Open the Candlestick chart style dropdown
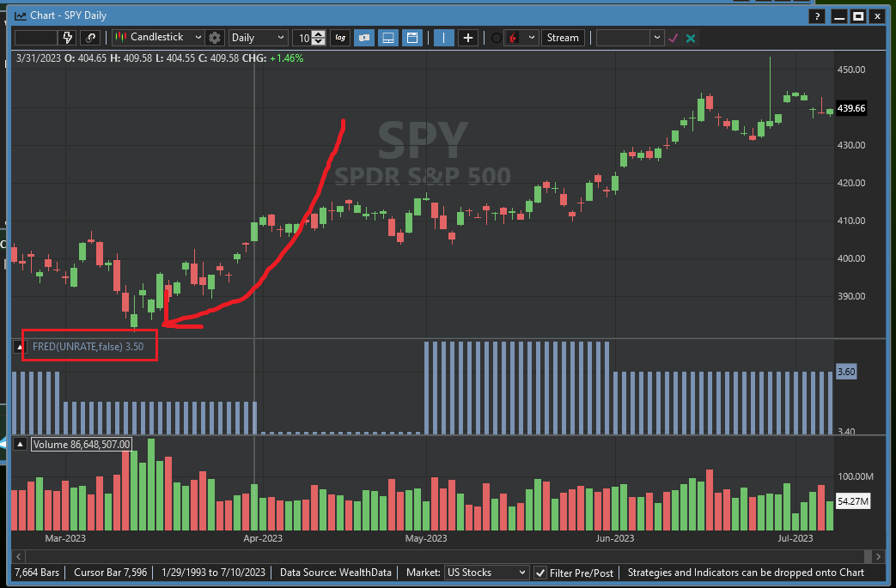The width and height of the screenshot is (896, 588). click(158, 38)
